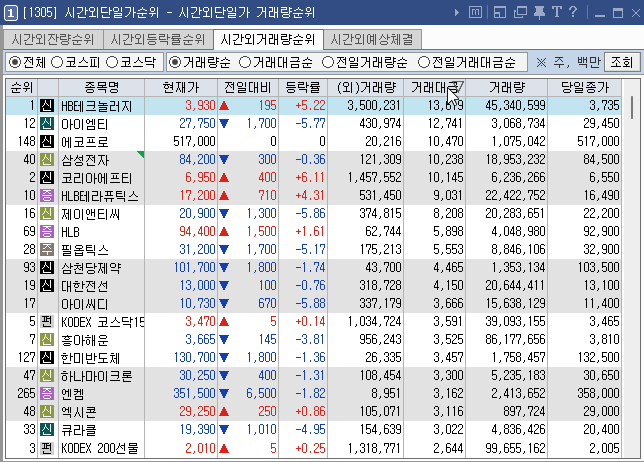Switch to the 시간외등락률순위 tab
Screen dimensions: 644x462
158,39
